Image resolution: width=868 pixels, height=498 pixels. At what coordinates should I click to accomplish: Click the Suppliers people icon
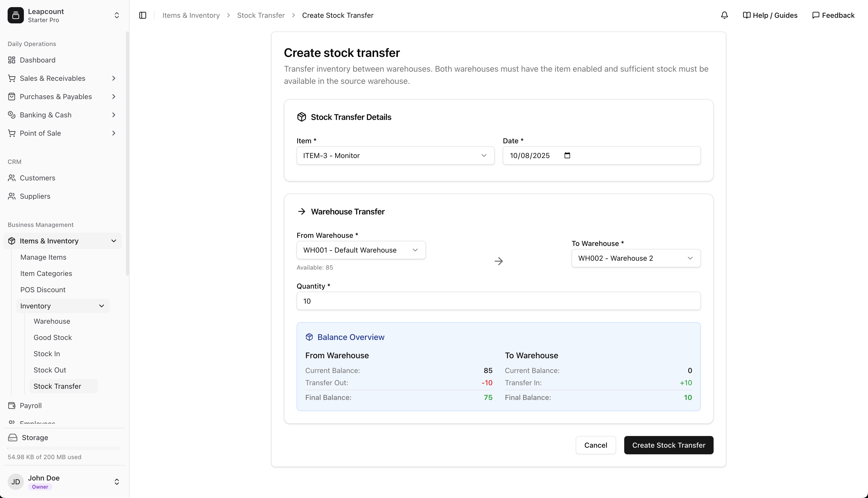click(12, 196)
